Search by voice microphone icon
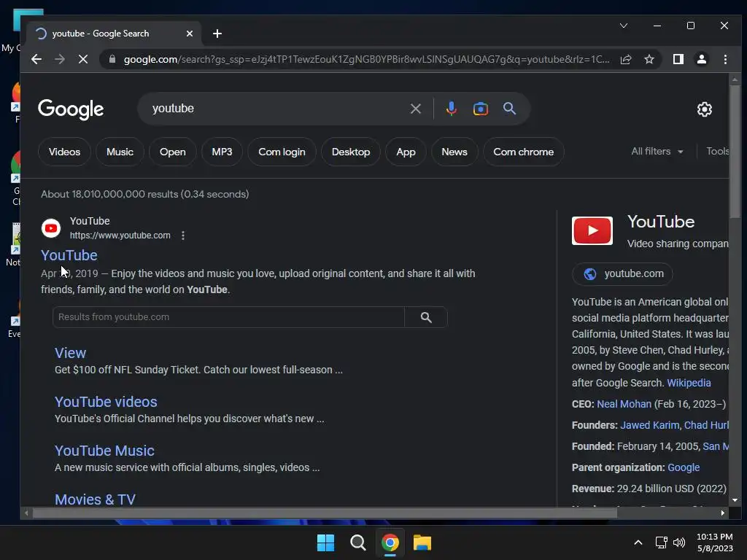Viewport: 747px width, 560px height. pos(451,109)
